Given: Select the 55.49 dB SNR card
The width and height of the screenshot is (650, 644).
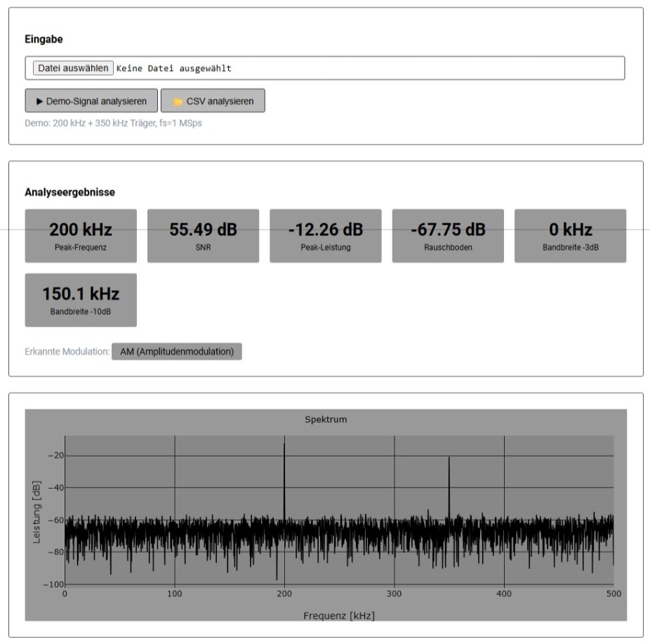Looking at the screenshot, I should (203, 236).
